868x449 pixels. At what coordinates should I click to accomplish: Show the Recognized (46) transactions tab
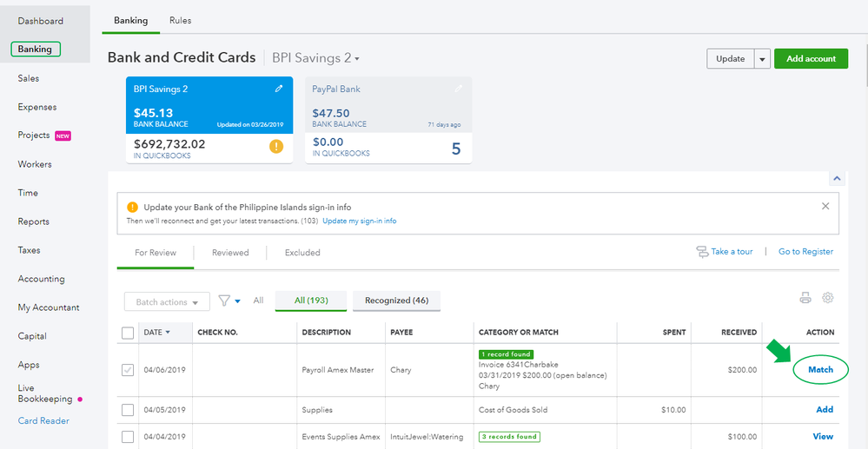(x=396, y=300)
